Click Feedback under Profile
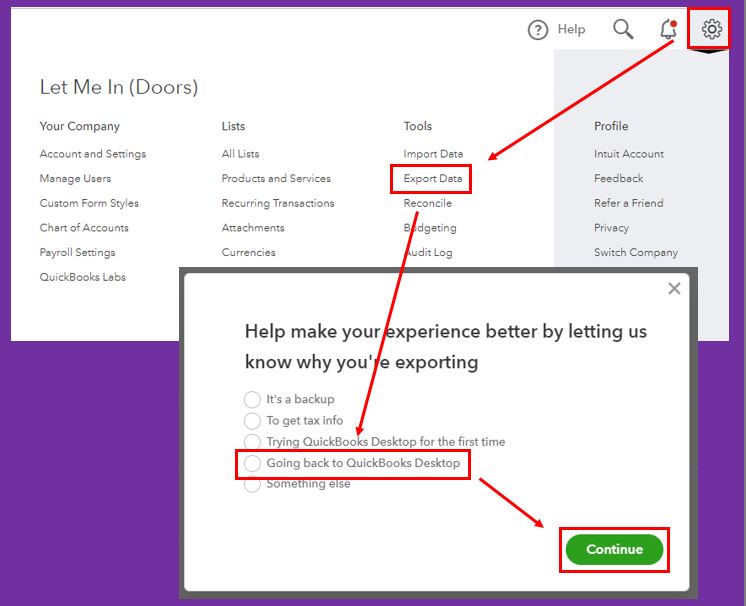The height and width of the screenshot is (606, 746). (x=618, y=178)
